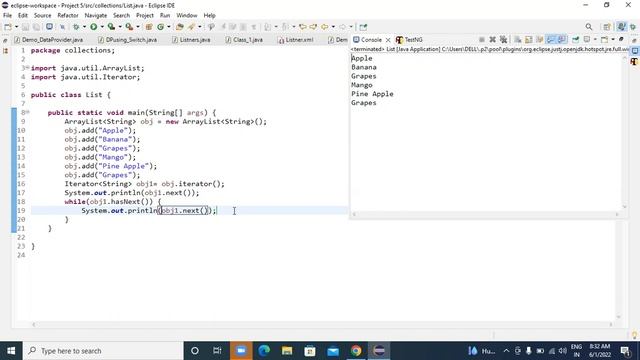The height and width of the screenshot is (360, 640).
Task: Switch to Demo_DataProvider.java editor tab
Action: pyautogui.click(x=49, y=40)
